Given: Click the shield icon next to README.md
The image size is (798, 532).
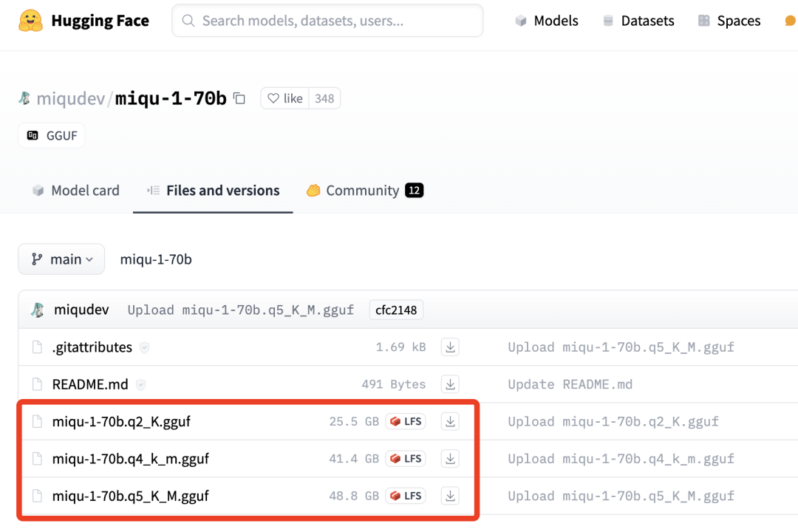Looking at the screenshot, I should click(141, 385).
